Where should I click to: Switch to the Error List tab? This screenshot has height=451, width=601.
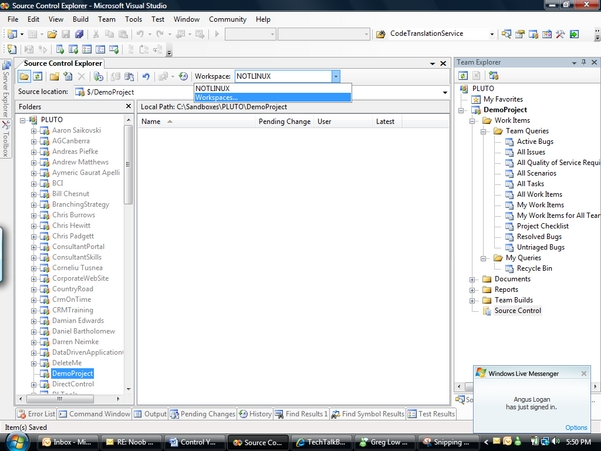pyautogui.click(x=36, y=414)
